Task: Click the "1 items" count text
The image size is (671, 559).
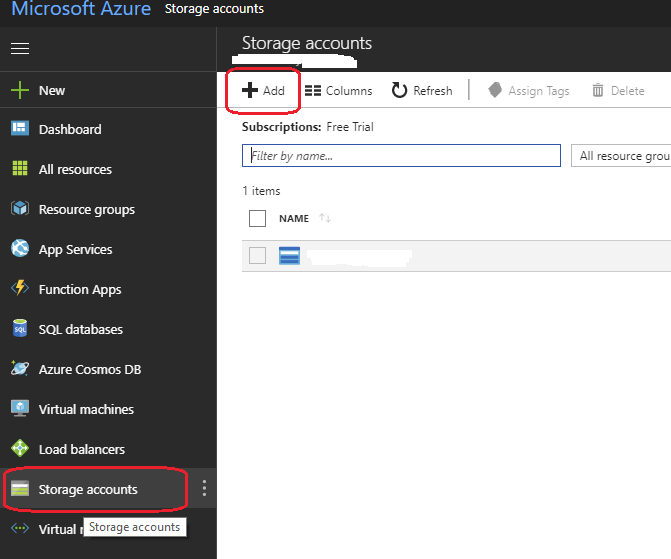Action: pos(261,191)
